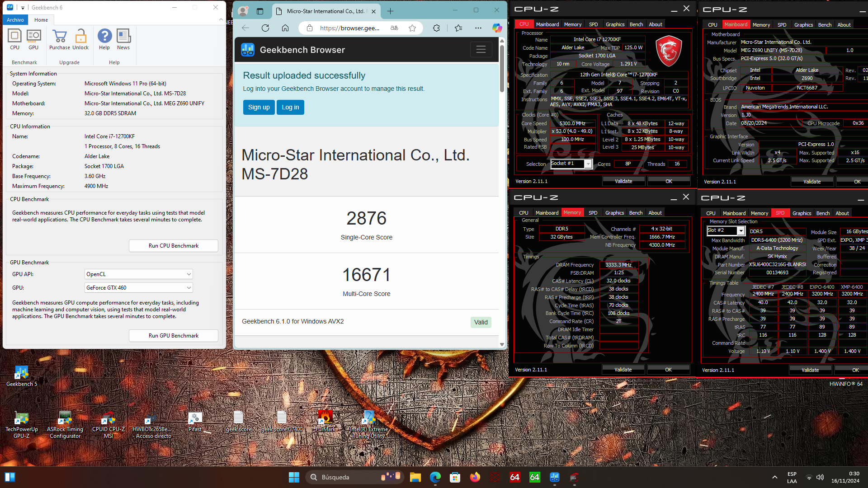Open Geekbench quick access toolbar dropdown

[x=23, y=8]
